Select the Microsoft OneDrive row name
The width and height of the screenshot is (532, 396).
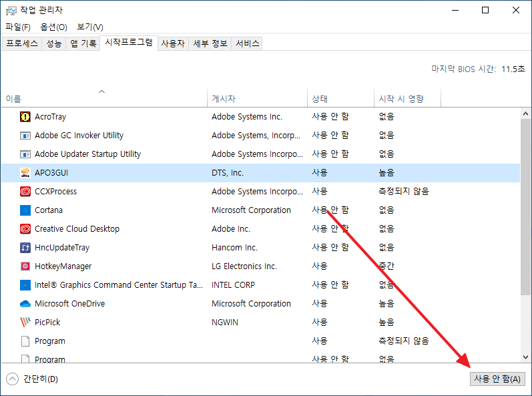(69, 303)
